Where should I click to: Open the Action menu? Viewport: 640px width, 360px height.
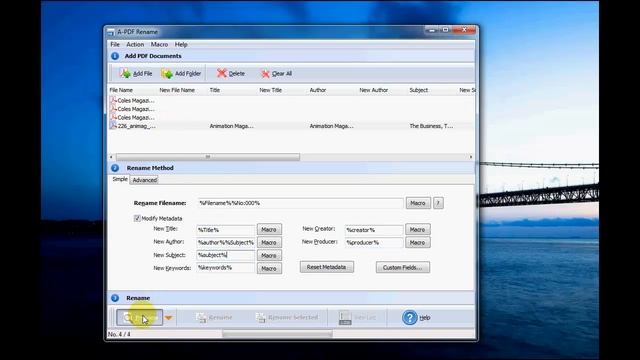coord(135,44)
